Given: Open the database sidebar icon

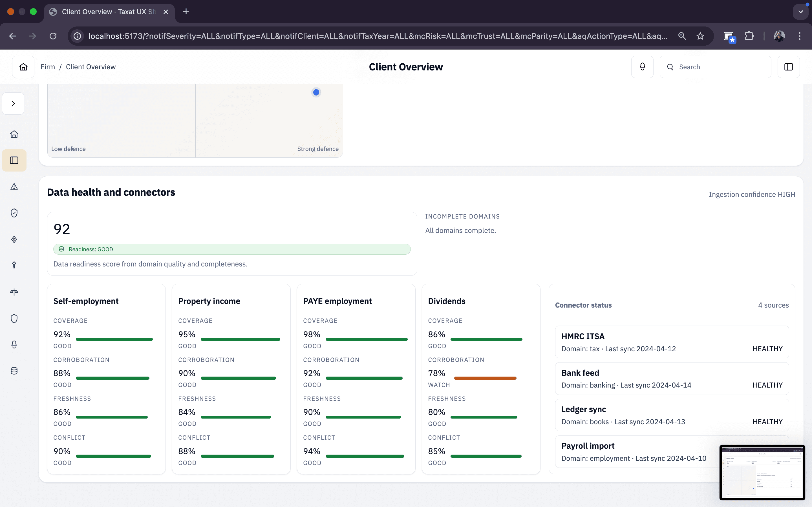Looking at the screenshot, I should click(14, 371).
